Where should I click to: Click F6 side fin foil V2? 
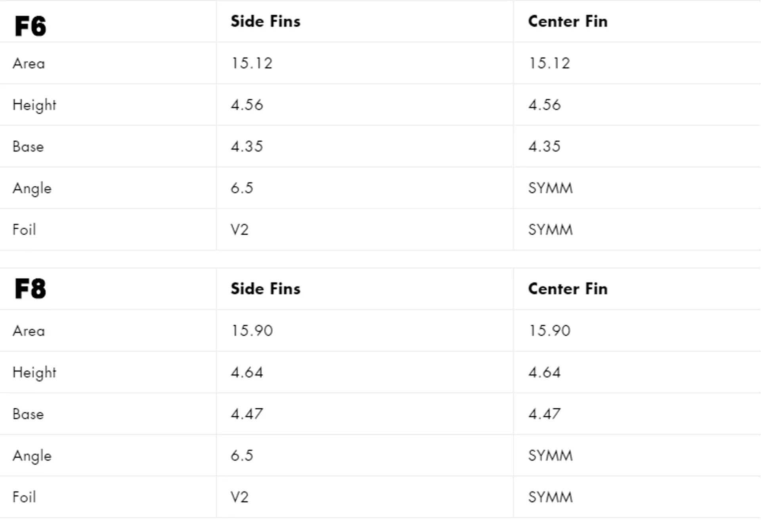(x=239, y=230)
